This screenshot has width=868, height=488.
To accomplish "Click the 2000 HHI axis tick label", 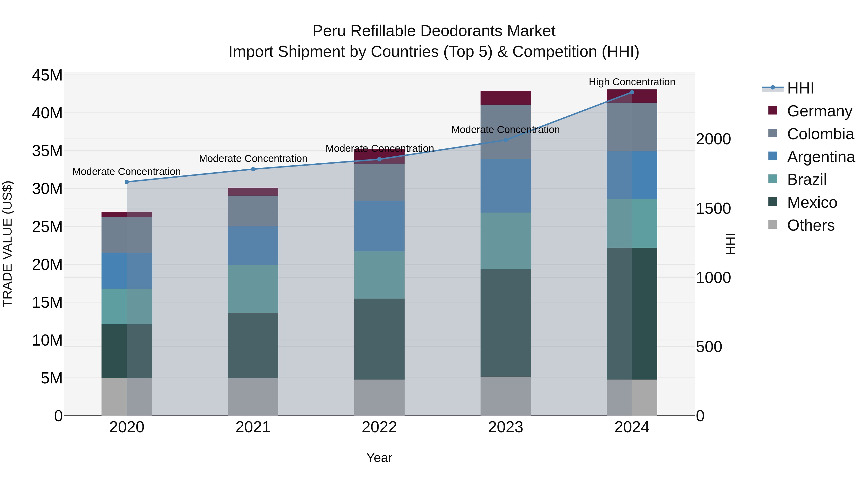I will point(713,139).
